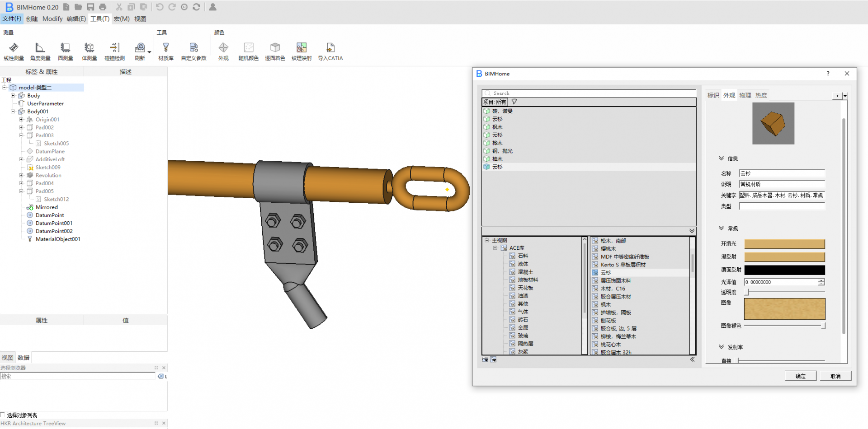
Task: Click the 确定 button
Action: pos(800,376)
